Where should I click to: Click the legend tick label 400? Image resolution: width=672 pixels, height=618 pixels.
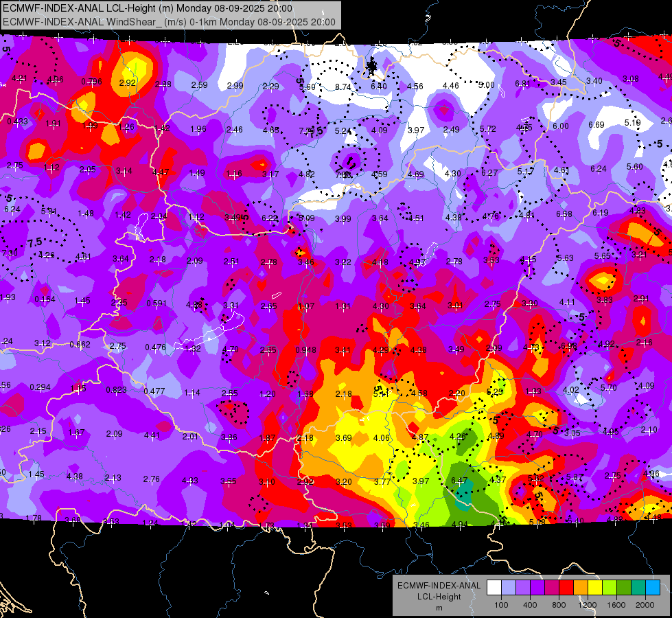pyautogui.click(x=530, y=605)
